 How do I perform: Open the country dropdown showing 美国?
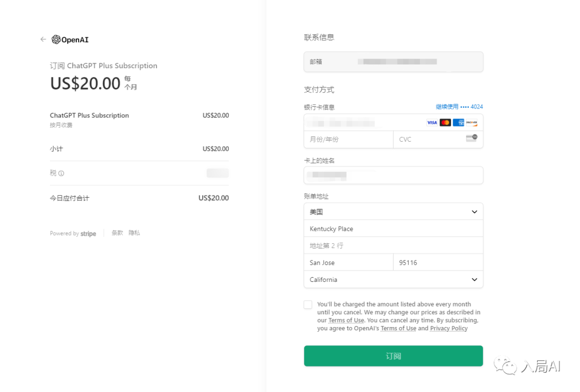[x=393, y=212]
